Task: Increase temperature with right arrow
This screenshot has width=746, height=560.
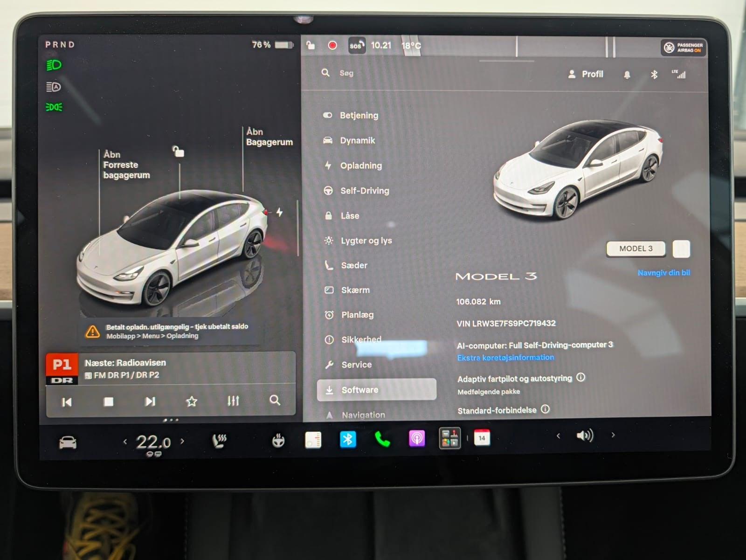Action: coord(182,441)
